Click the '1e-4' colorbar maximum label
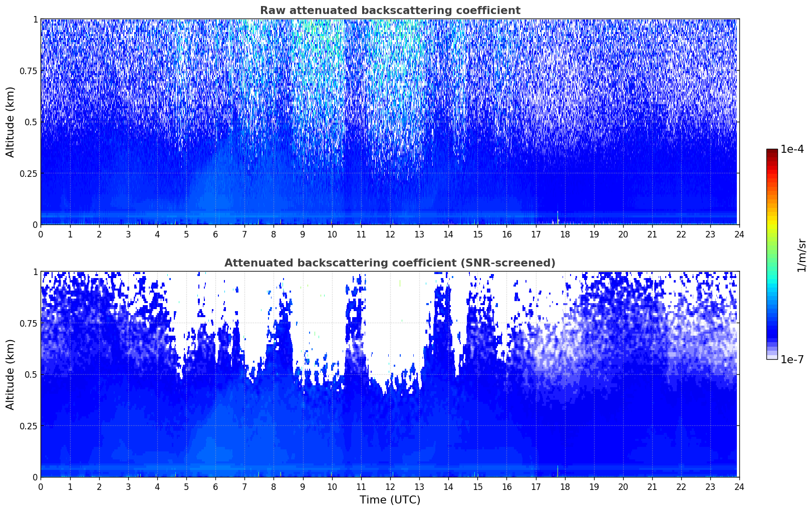Image resolution: width=812 pixels, height=511 pixels. (x=792, y=149)
